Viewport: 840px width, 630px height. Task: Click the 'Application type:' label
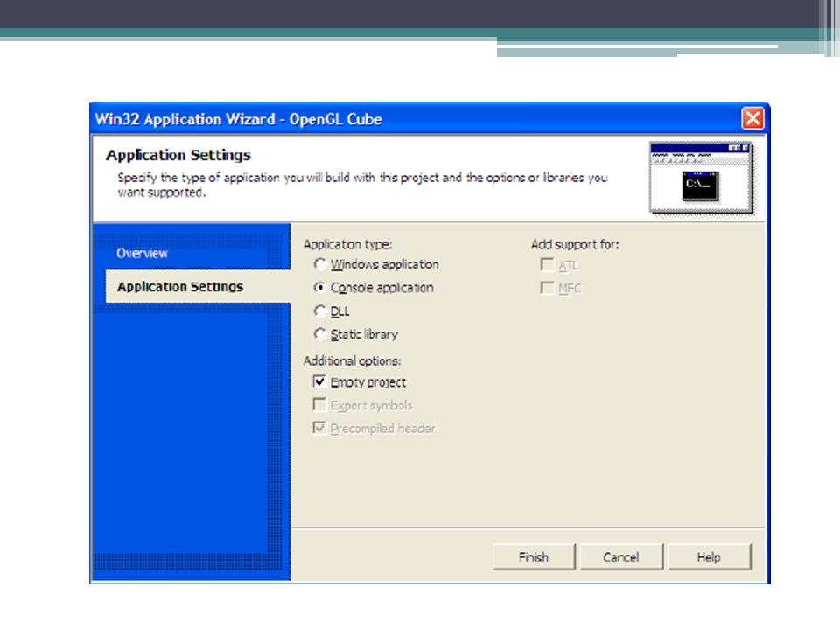point(347,245)
